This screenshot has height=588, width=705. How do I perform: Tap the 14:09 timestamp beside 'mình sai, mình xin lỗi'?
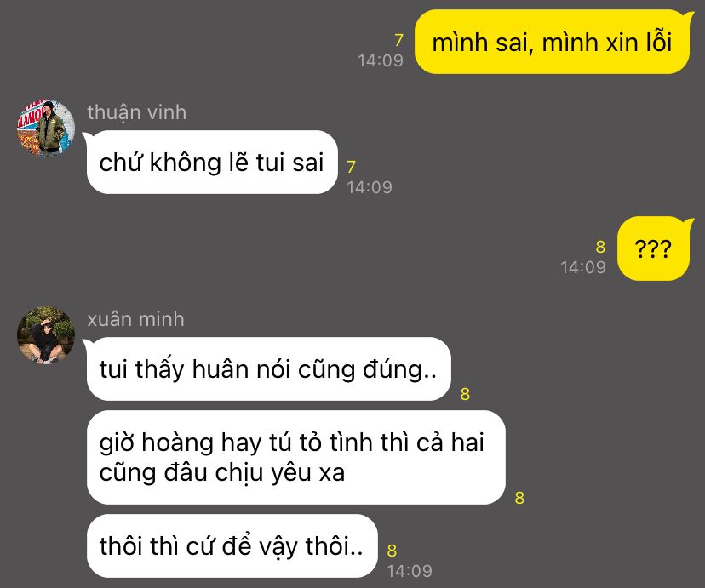point(381,60)
